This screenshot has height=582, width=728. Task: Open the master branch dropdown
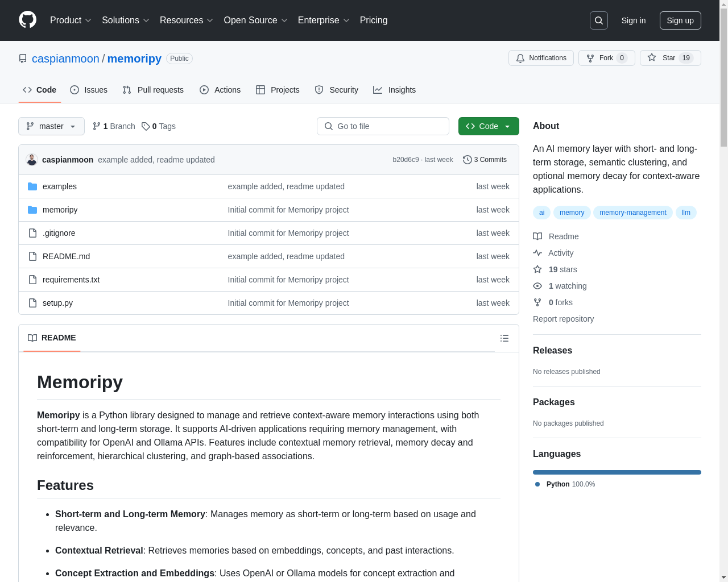click(51, 126)
